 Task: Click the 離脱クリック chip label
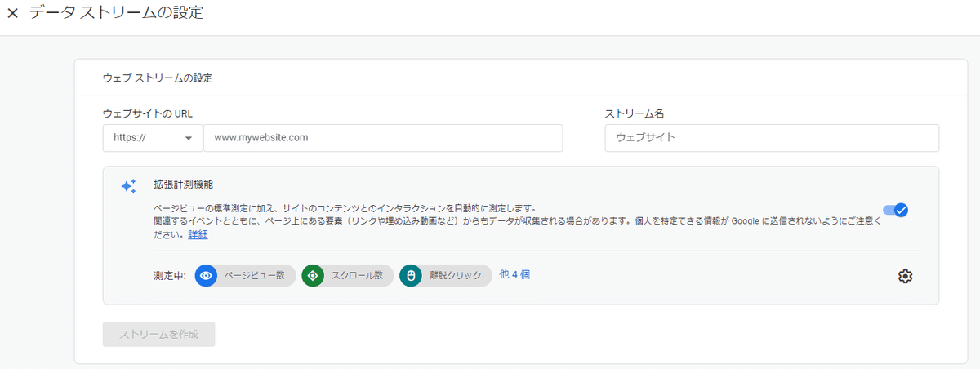click(456, 276)
